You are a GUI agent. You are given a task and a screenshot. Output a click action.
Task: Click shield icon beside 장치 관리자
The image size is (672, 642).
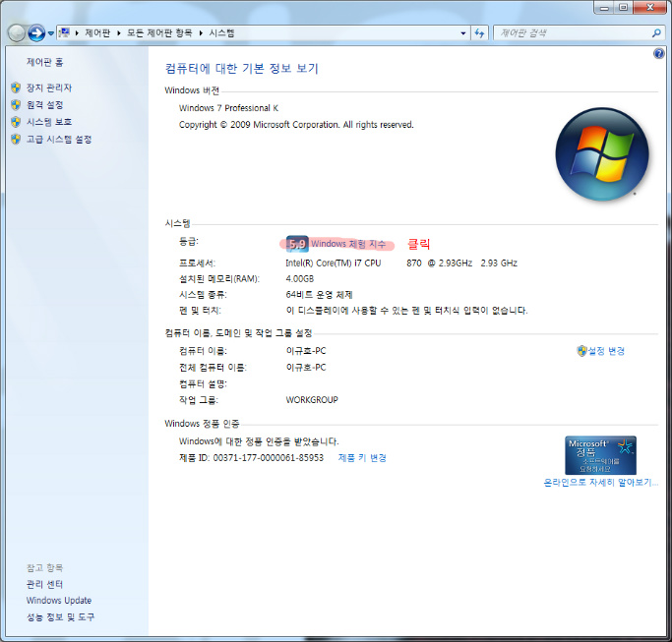coord(16,88)
